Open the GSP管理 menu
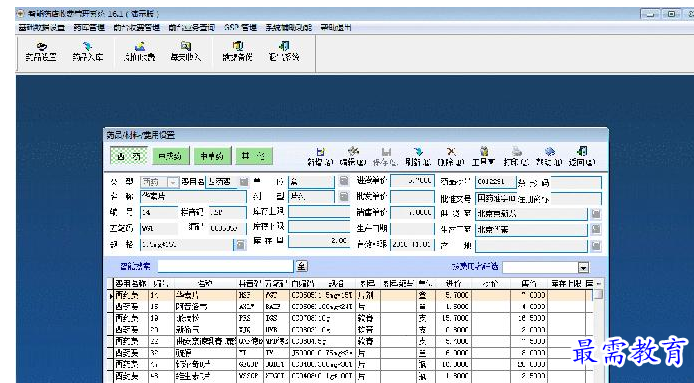The height and width of the screenshot is (383, 694). click(241, 27)
